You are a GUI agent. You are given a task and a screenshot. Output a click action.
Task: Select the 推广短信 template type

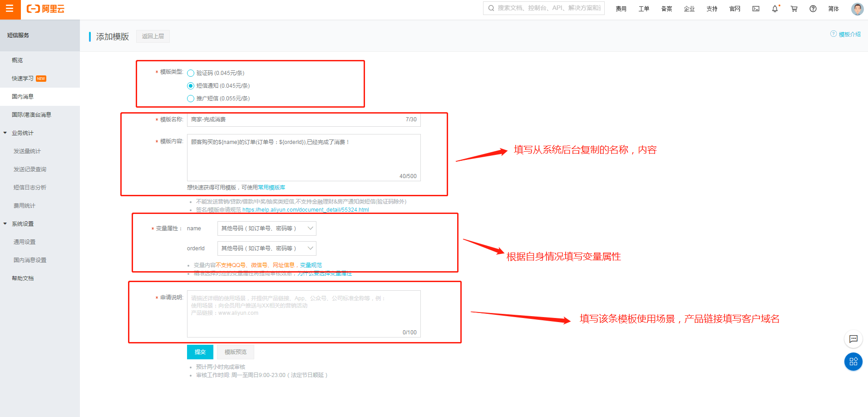pos(191,99)
